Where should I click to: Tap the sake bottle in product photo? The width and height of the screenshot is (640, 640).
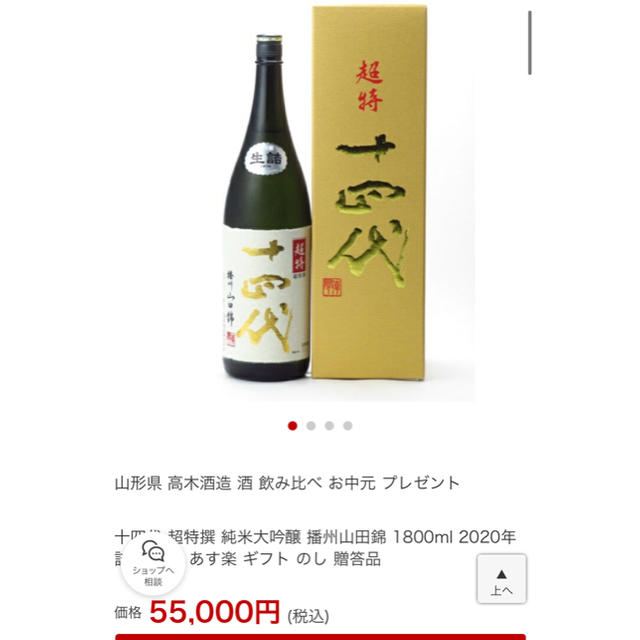click(267, 208)
